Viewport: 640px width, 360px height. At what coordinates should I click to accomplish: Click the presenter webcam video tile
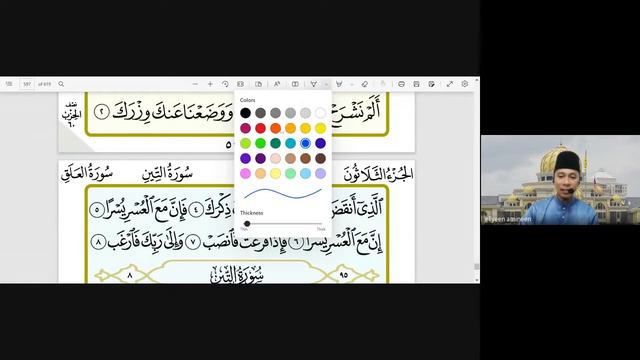point(560,180)
